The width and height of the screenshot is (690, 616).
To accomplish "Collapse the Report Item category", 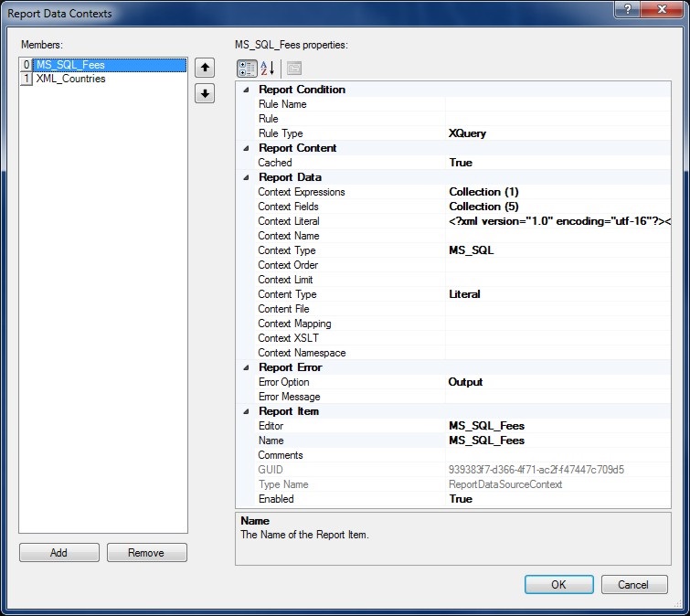I will 246,411.
